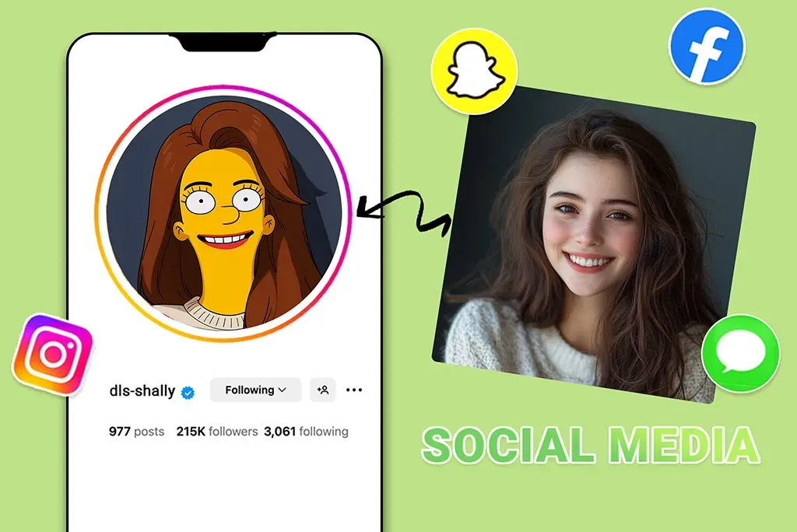Screen dimensions: 797x532
Task: Open the 3,061 following list
Action: pos(306,432)
